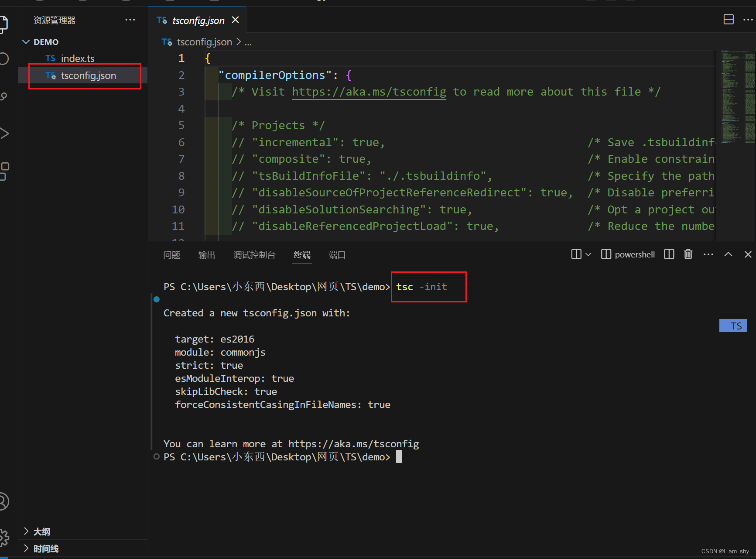Close the terminal panel

click(x=748, y=254)
